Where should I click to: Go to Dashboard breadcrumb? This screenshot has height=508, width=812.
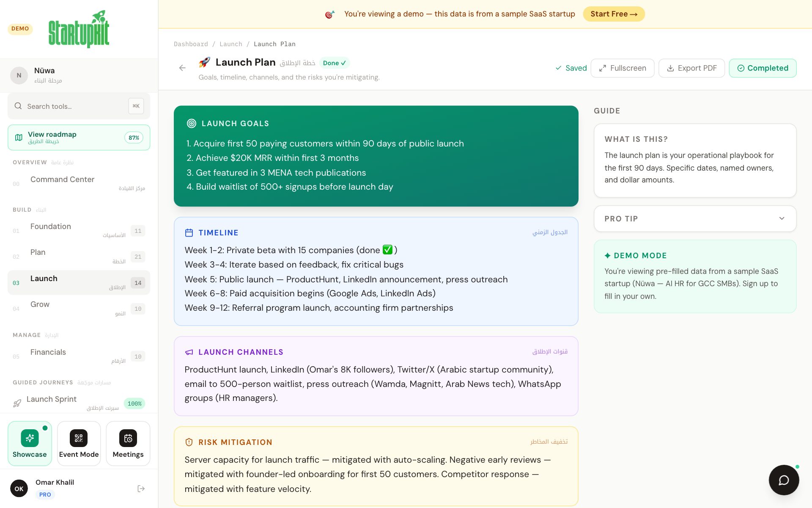[191, 44]
